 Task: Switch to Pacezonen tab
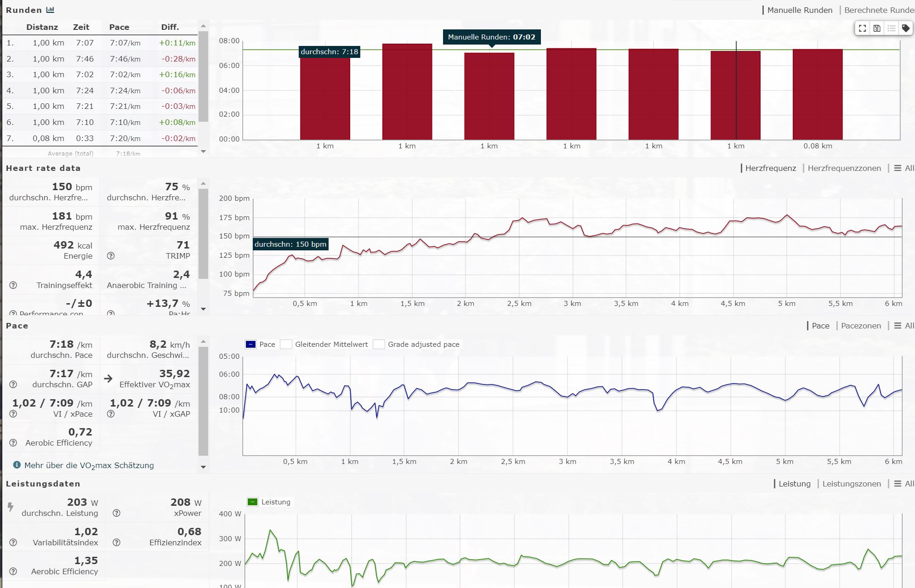(x=861, y=326)
